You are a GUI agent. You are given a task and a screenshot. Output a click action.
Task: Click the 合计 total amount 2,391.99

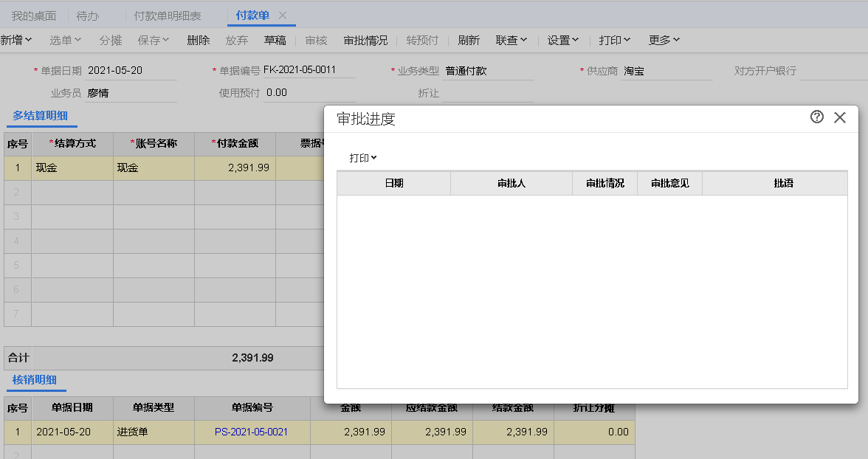[x=252, y=358]
